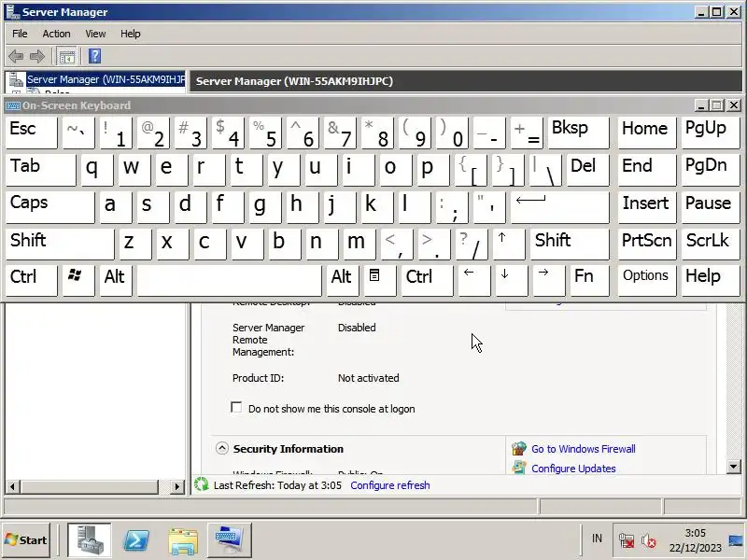The width and height of the screenshot is (747, 560).
Task: Launch PowerShell from the taskbar
Action: [x=136, y=540]
